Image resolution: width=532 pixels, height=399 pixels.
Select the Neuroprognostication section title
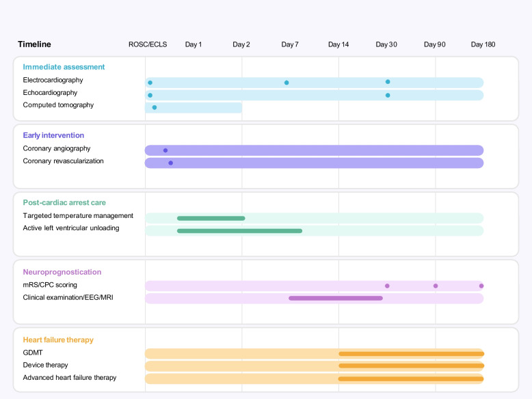[x=62, y=272]
